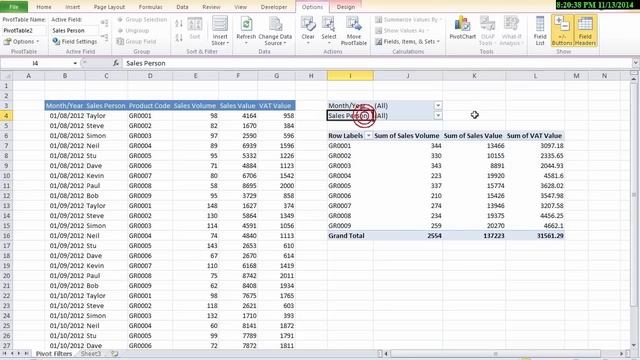This screenshot has width=640, height=360.
Task: Open the File tab
Action: coord(14,7)
